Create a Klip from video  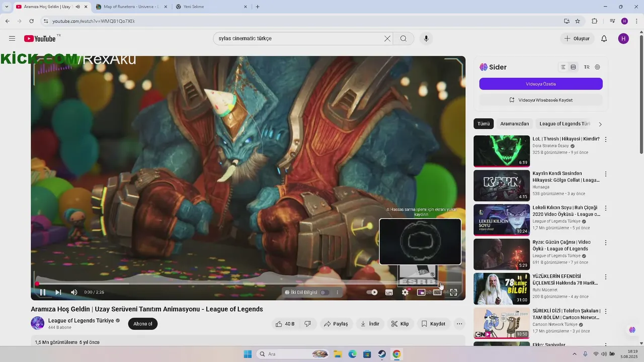point(400,324)
